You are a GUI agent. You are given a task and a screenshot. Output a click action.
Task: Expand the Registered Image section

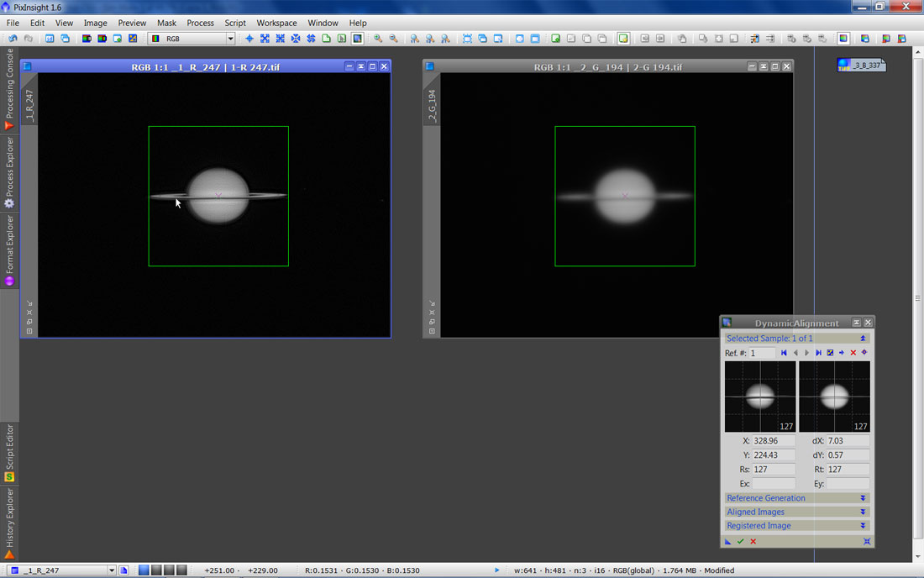pyautogui.click(x=863, y=526)
